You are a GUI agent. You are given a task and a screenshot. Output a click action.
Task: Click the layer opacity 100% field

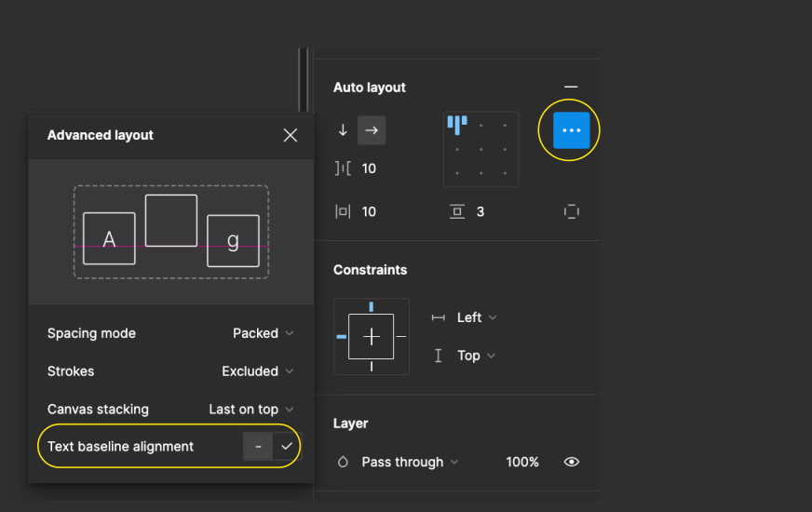522,462
